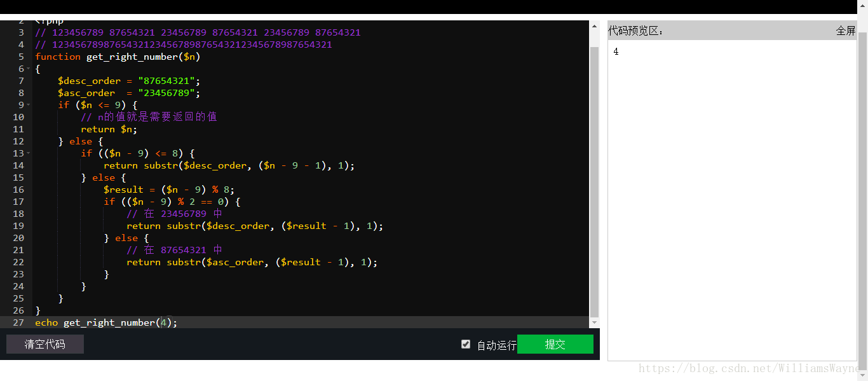Click the spaced digits comment on line 3
The width and height of the screenshot is (868, 381).
tap(198, 32)
